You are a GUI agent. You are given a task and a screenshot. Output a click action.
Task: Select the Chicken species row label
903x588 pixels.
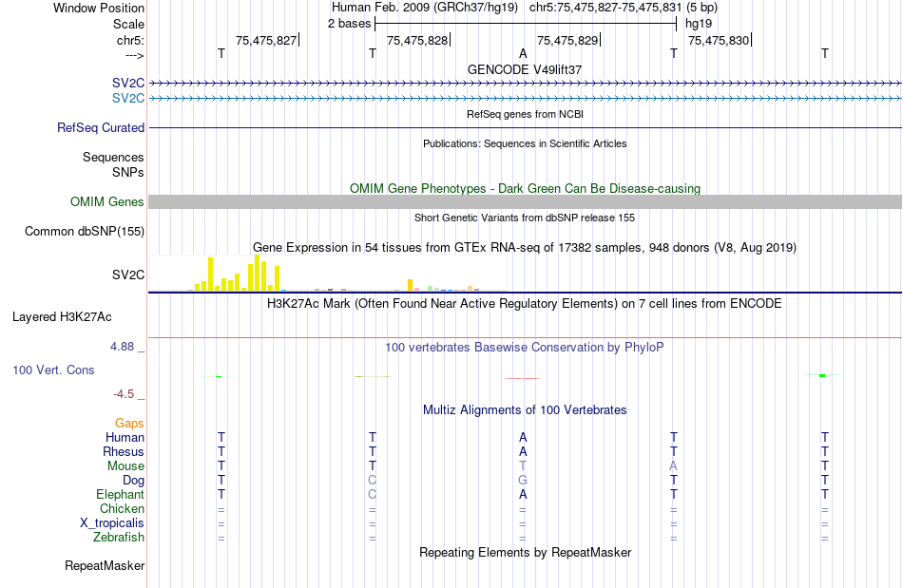pyautogui.click(x=122, y=509)
